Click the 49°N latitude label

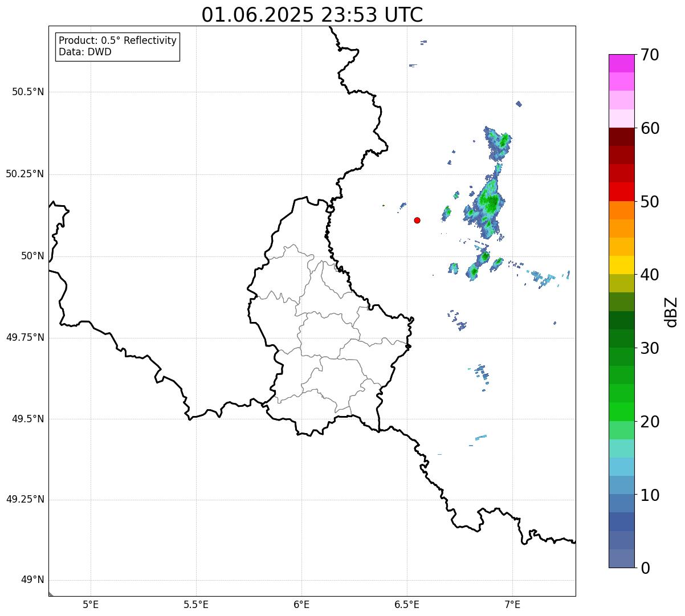pyautogui.click(x=32, y=580)
